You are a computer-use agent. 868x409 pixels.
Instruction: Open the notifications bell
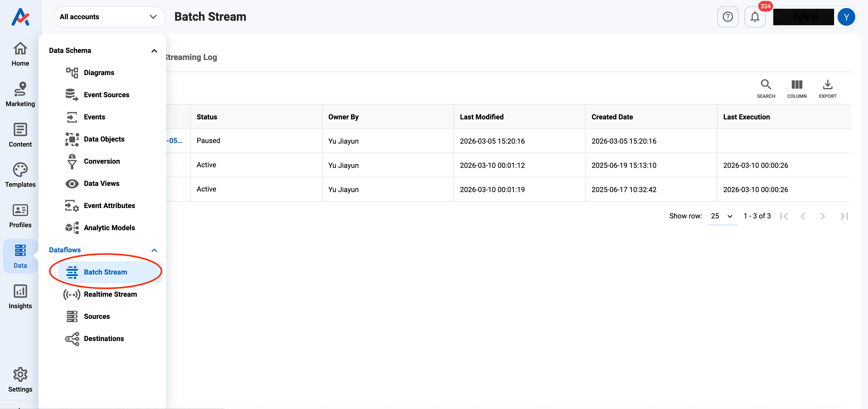click(755, 17)
